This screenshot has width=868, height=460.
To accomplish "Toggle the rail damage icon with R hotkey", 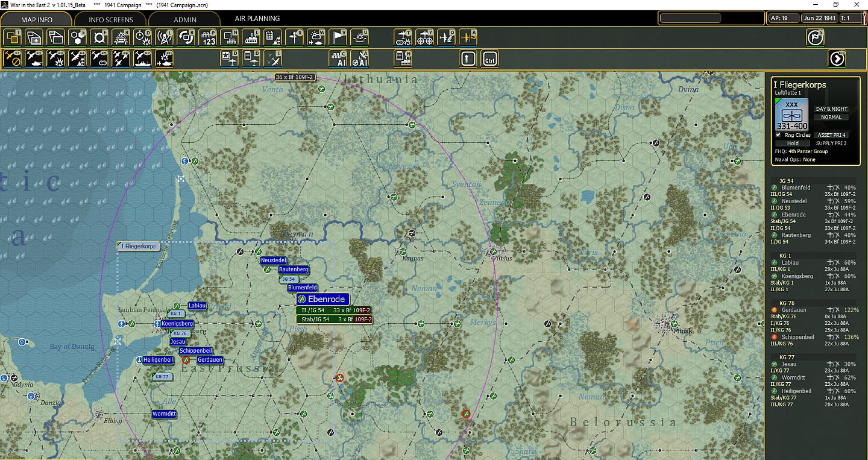I will pyautogui.click(x=121, y=37).
